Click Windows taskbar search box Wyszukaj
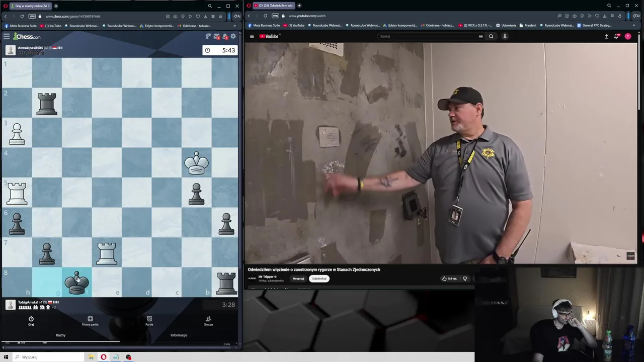 click(x=49, y=357)
